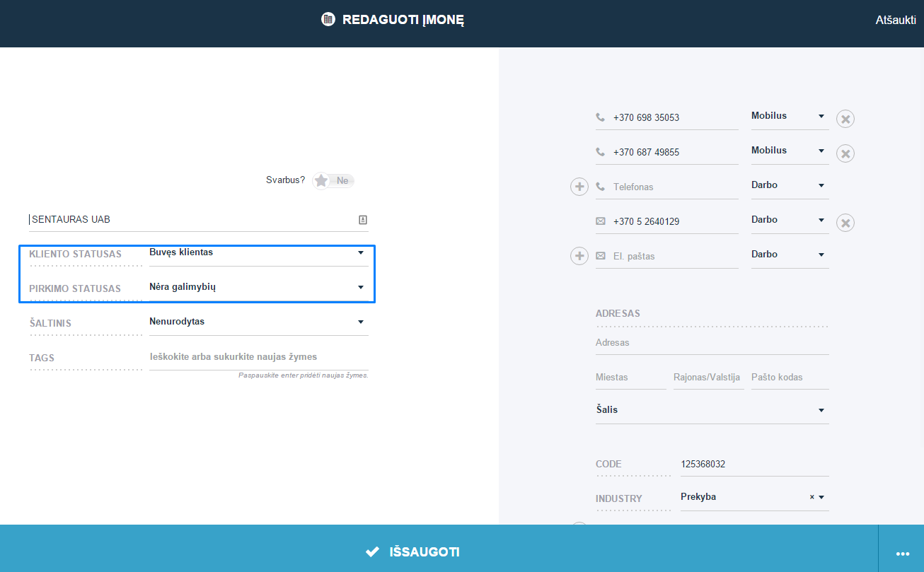
Task: Open the Pirkimo statusas dropdown
Action: 259,288
